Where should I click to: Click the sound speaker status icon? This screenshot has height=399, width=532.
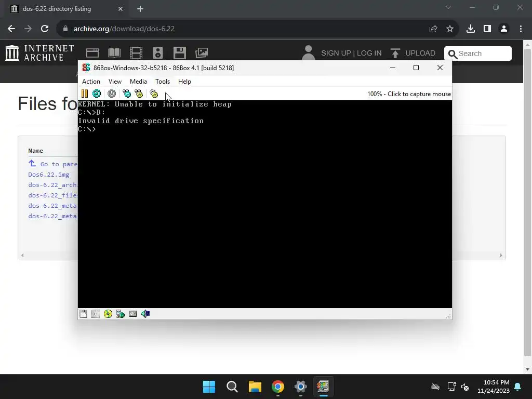tap(145, 314)
